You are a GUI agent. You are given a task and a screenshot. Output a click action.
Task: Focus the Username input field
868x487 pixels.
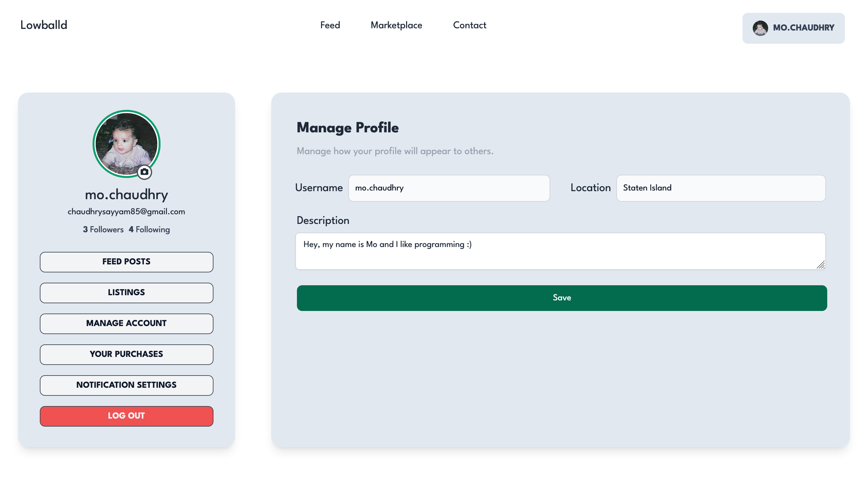[449, 188]
